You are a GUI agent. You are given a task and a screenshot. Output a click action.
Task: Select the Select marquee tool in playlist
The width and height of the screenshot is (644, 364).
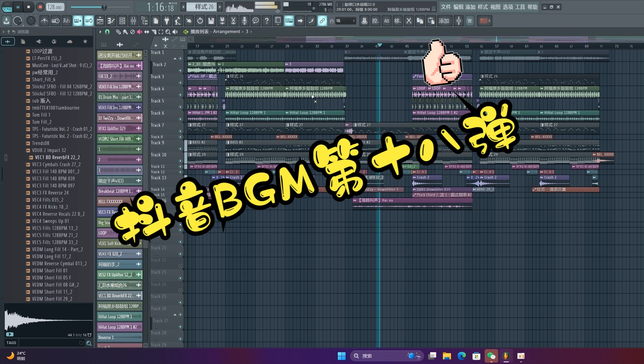[161, 32]
